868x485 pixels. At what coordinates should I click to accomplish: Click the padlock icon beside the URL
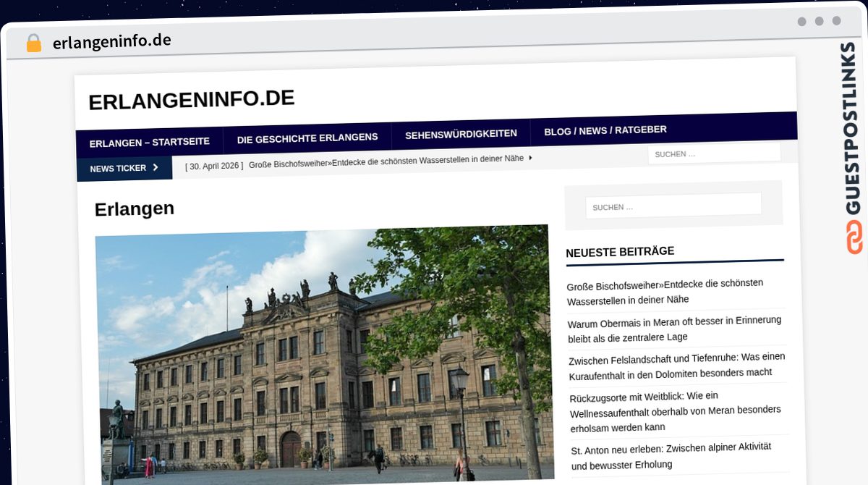coord(33,43)
